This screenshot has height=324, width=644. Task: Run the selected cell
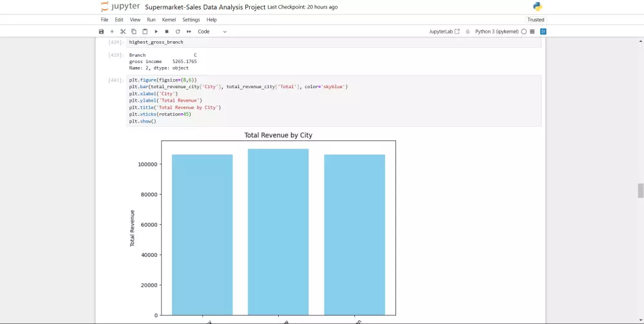156,32
